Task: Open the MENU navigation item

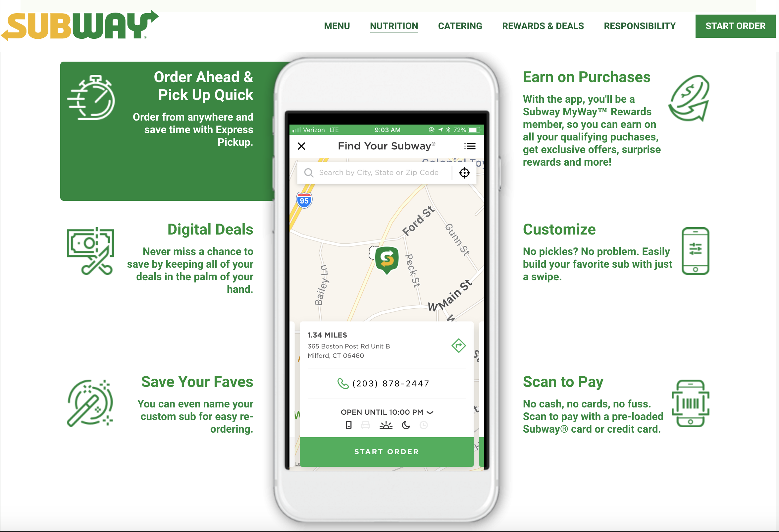Action: pyautogui.click(x=338, y=26)
